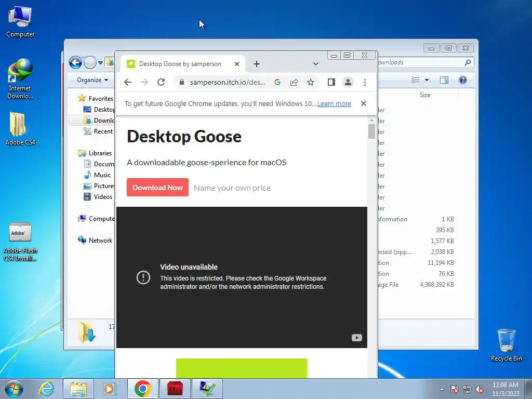Open the Computer desktop icon
Screen dimensions: 532x399
(x=20, y=22)
